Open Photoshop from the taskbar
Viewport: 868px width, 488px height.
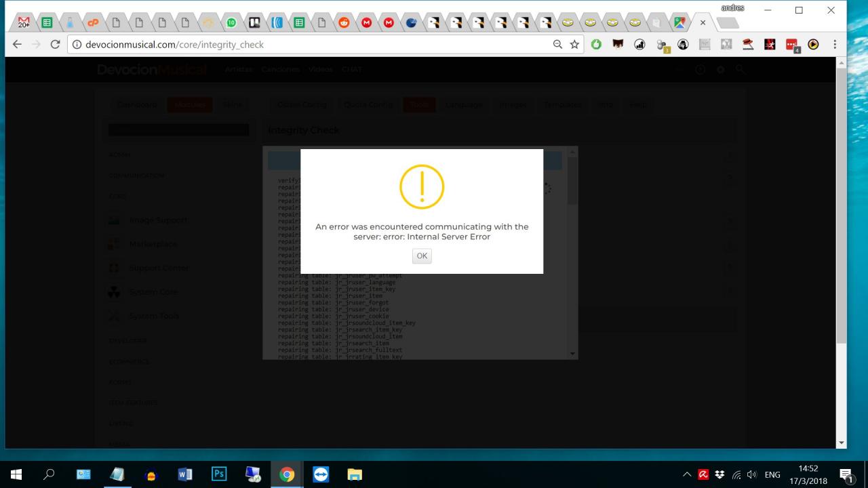pos(219,474)
